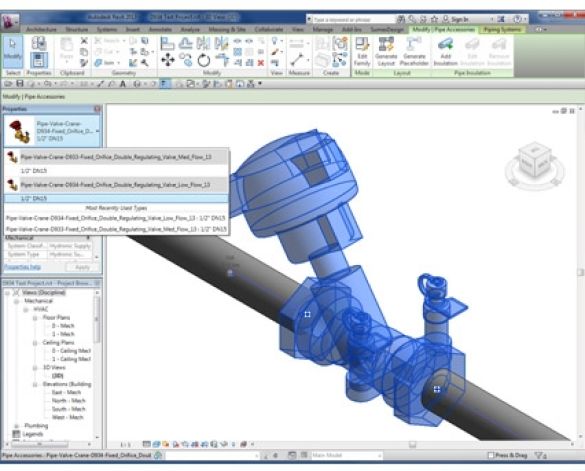
Task: Open the type selector dropdown arrow
Action: (x=97, y=131)
